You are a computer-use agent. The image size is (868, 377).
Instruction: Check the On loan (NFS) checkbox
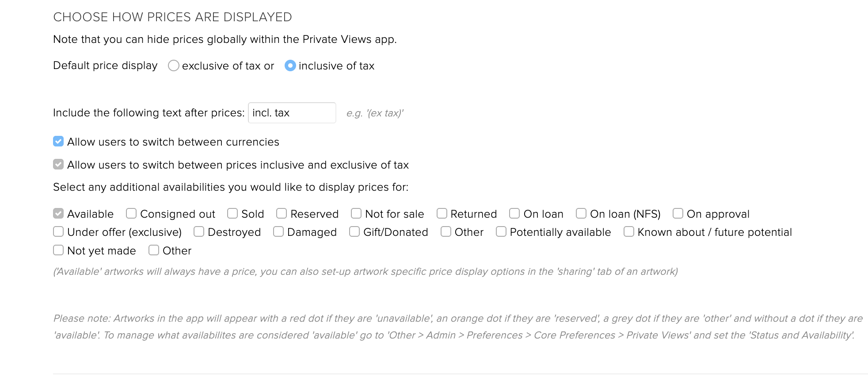[x=581, y=214]
